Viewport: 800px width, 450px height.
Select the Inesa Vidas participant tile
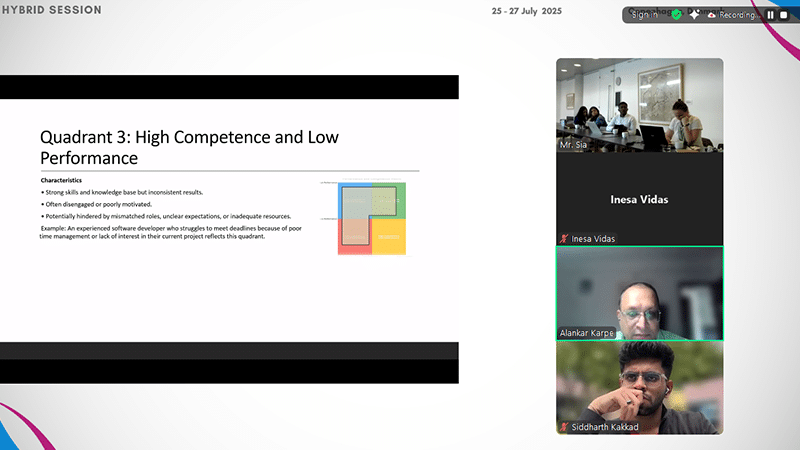639,199
